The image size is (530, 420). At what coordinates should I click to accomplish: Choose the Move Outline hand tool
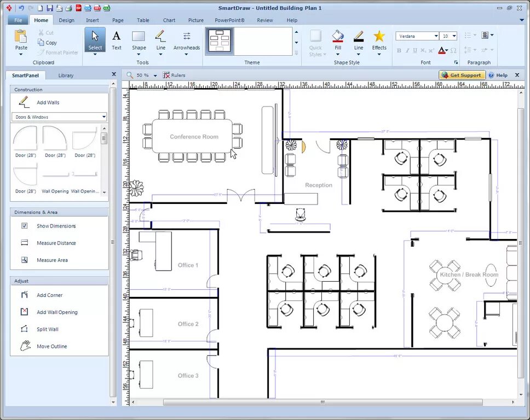[x=43, y=346]
